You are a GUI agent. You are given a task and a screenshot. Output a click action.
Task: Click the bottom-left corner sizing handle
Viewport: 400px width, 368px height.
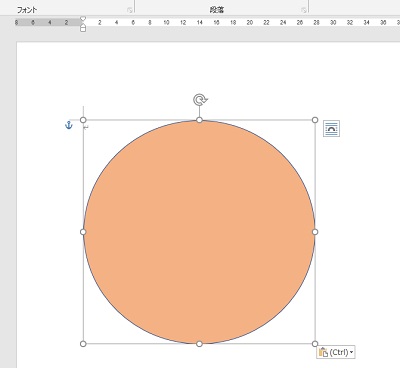tap(83, 344)
